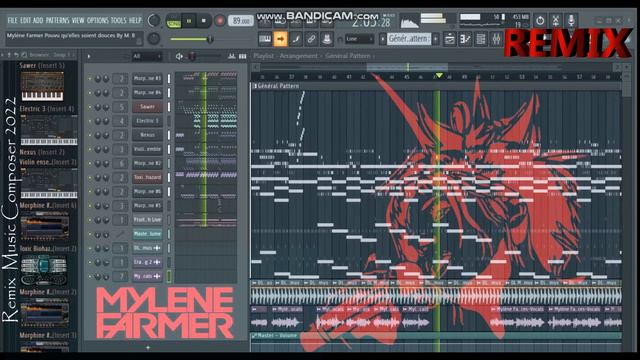Toggle mute light on the Electric 1 channel
Screen dimensions: 640x360
click(90, 121)
